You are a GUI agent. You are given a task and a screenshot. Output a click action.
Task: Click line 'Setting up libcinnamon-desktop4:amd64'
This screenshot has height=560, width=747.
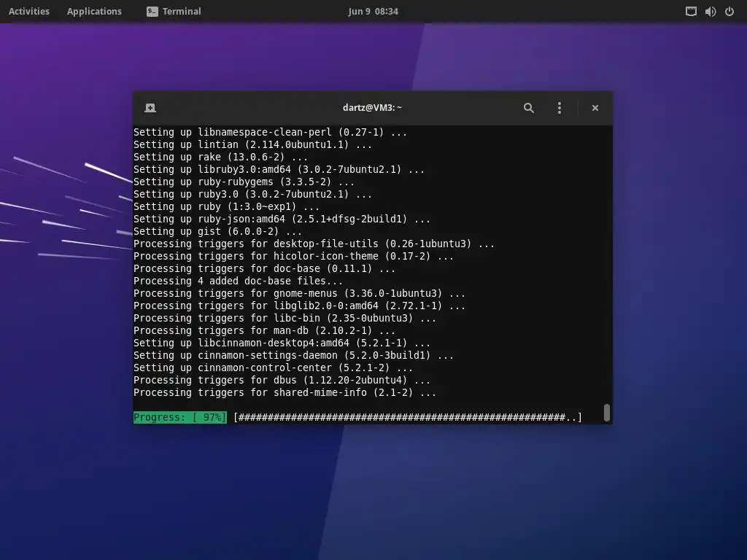coord(282,343)
